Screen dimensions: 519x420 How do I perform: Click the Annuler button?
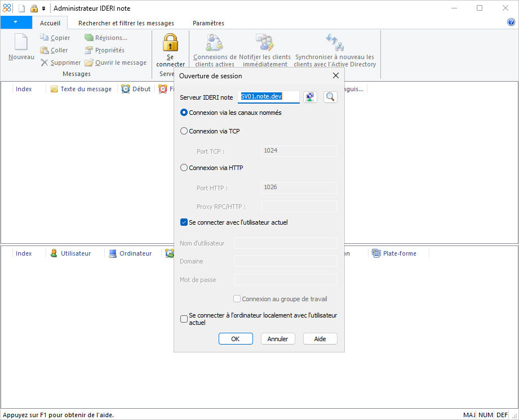(278, 338)
